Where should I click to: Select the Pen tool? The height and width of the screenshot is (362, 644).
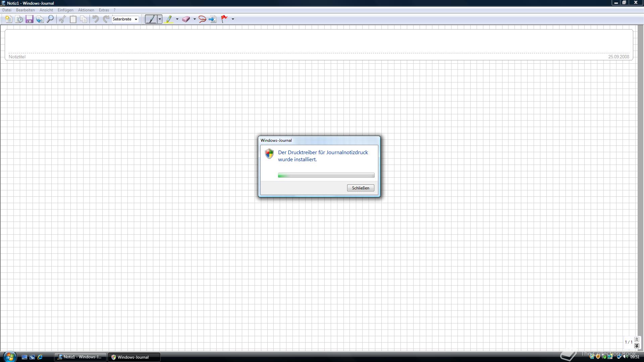(x=151, y=19)
